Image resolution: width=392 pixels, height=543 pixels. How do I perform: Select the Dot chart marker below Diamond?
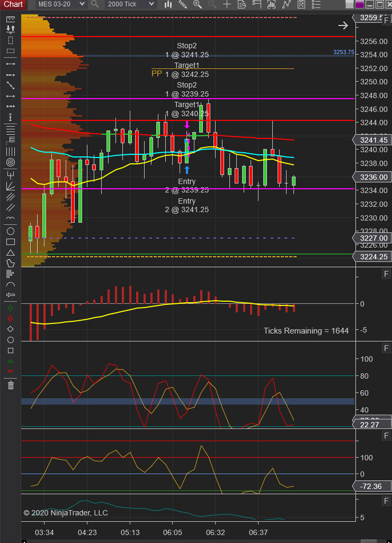[11, 340]
